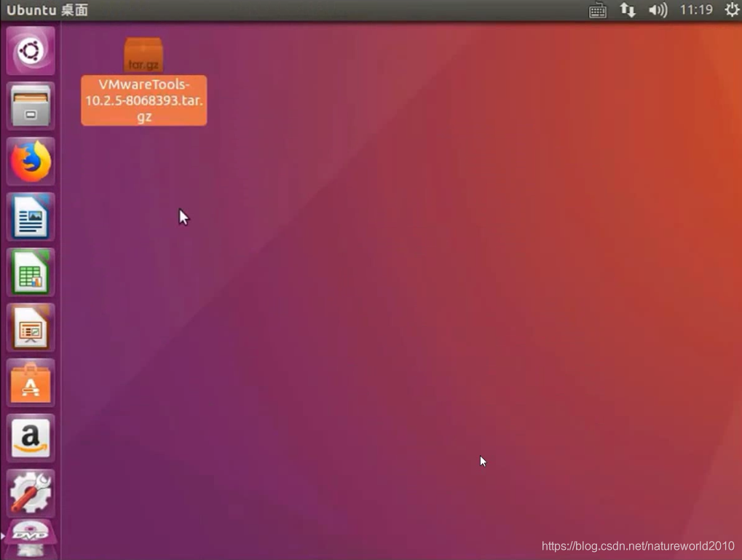This screenshot has height=560, width=742.
Task: Open keyboard input method indicator
Action: click(598, 10)
